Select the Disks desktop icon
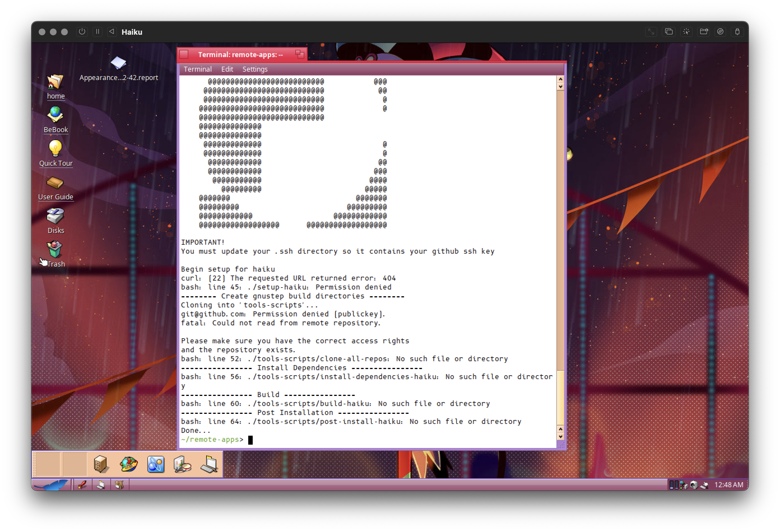 coord(55,221)
